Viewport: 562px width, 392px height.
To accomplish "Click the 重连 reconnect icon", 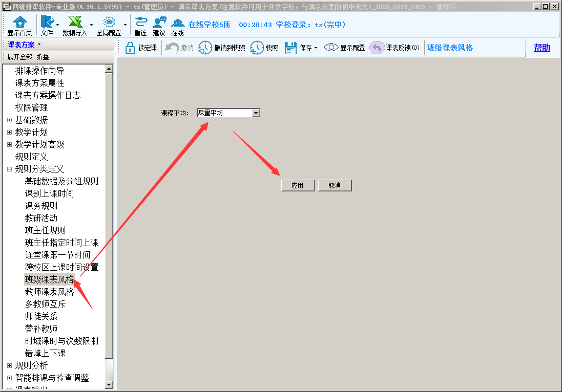I will coord(140,23).
